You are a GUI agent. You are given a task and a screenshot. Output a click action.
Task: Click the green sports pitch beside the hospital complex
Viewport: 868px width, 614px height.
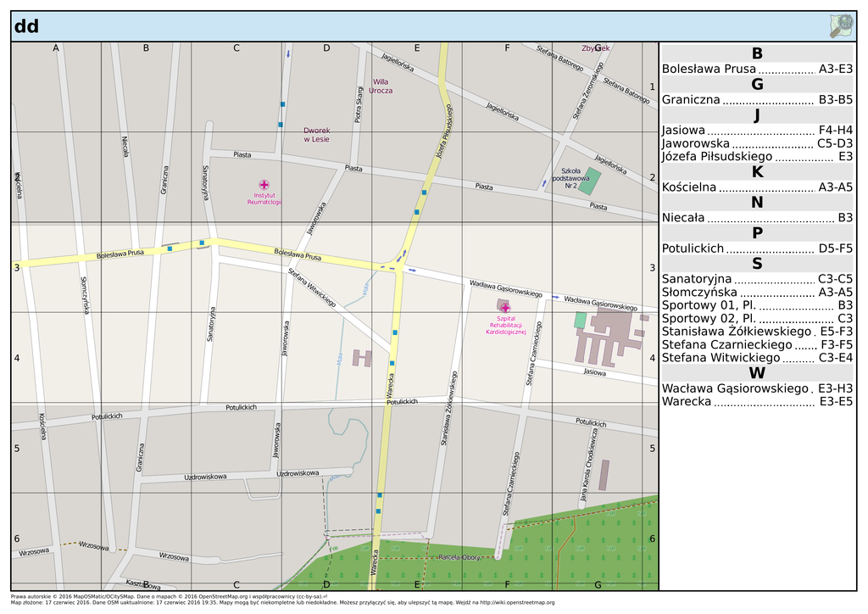click(580, 320)
